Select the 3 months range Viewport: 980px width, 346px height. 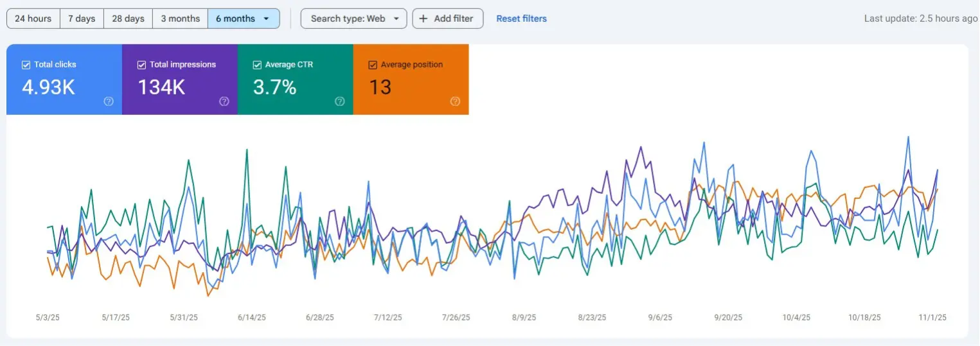(x=180, y=19)
